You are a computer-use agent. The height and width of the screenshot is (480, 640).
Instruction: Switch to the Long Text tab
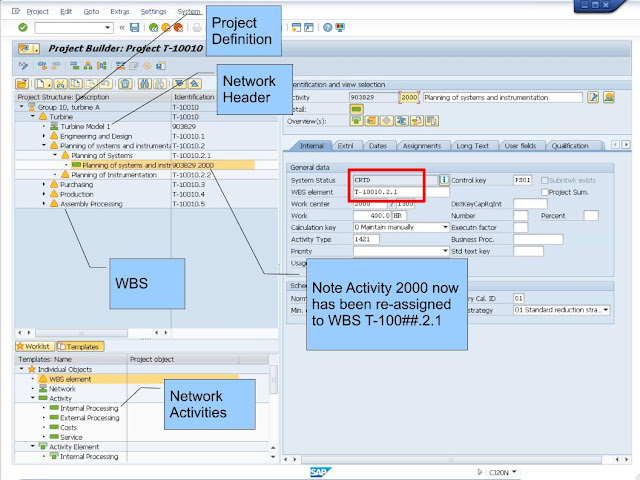pos(472,146)
